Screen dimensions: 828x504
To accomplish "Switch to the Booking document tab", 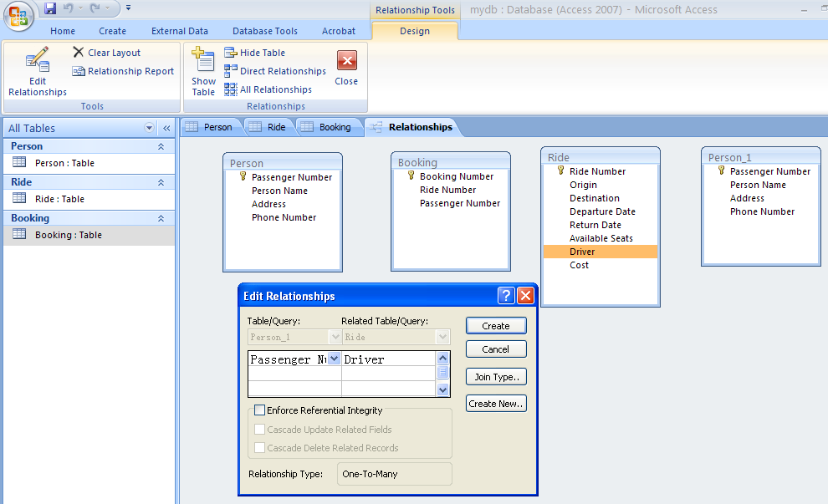I will (x=326, y=127).
